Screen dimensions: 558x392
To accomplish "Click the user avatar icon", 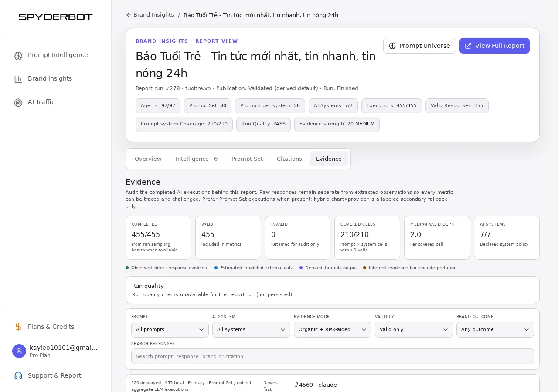I will coord(19,351).
